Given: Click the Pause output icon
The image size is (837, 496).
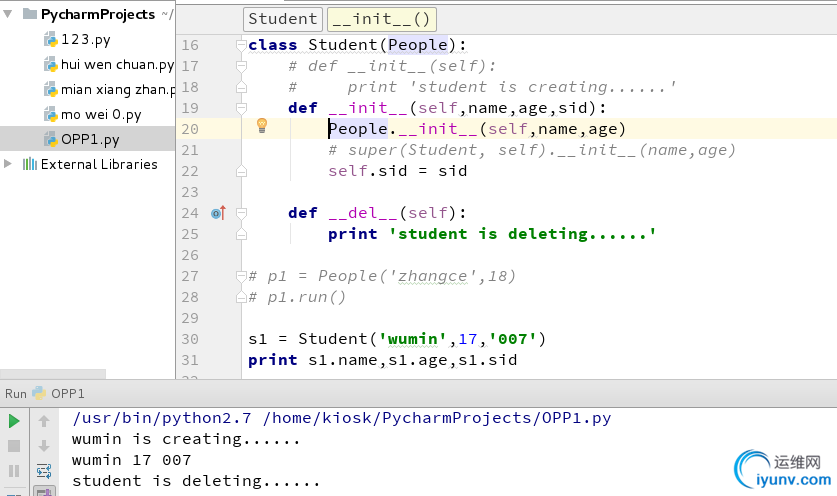Looking at the screenshot, I should point(14,470).
